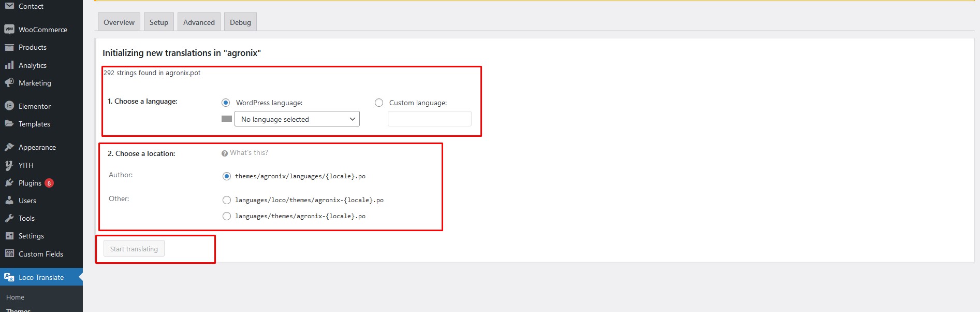Click the Custom language text field
Viewport: 980px width, 312px height.
point(429,119)
